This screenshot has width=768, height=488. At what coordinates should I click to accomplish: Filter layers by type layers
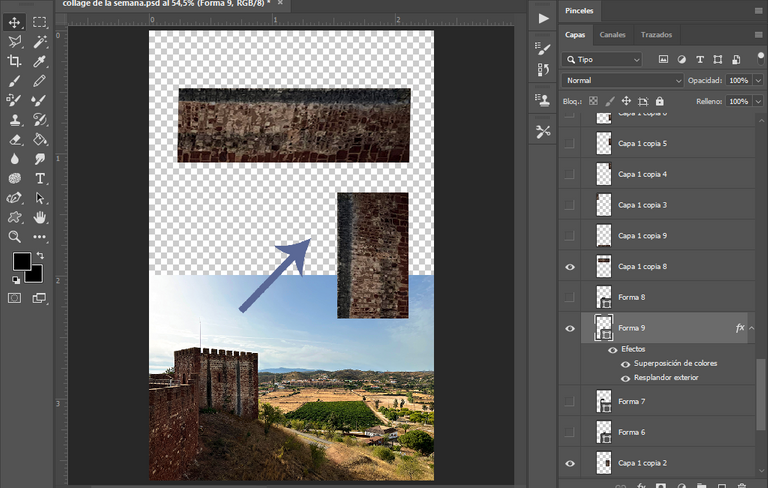point(699,59)
